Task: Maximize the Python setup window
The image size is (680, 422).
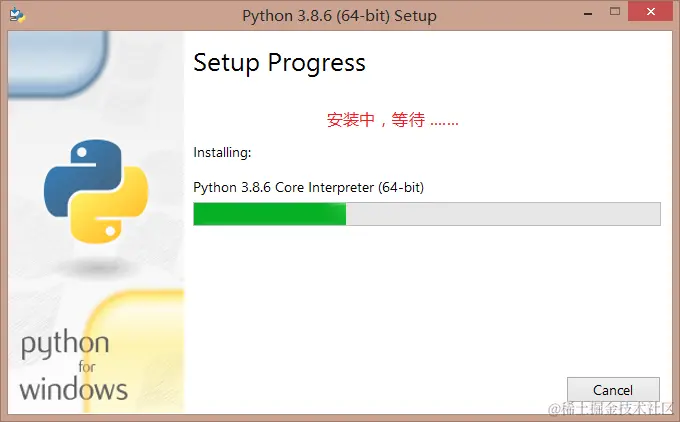Action: [615, 12]
